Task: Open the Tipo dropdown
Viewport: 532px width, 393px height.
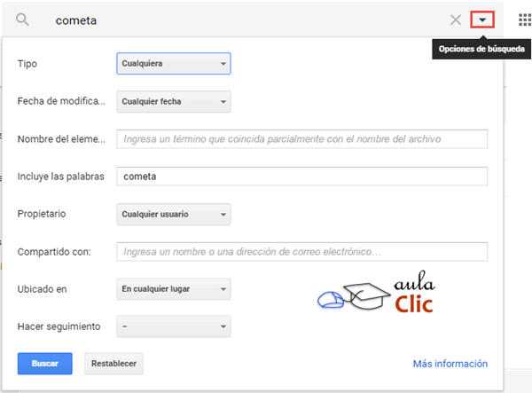Action: pyautogui.click(x=174, y=64)
